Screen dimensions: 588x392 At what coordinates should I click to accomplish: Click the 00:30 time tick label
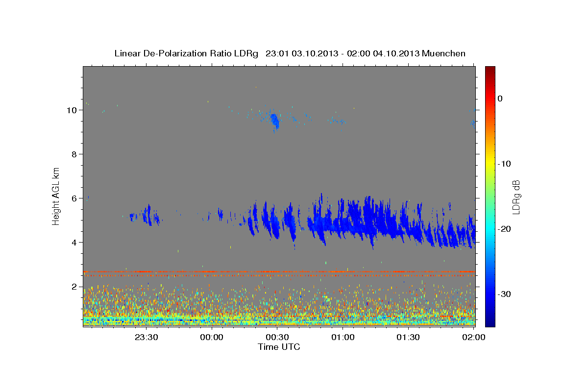[x=277, y=337]
